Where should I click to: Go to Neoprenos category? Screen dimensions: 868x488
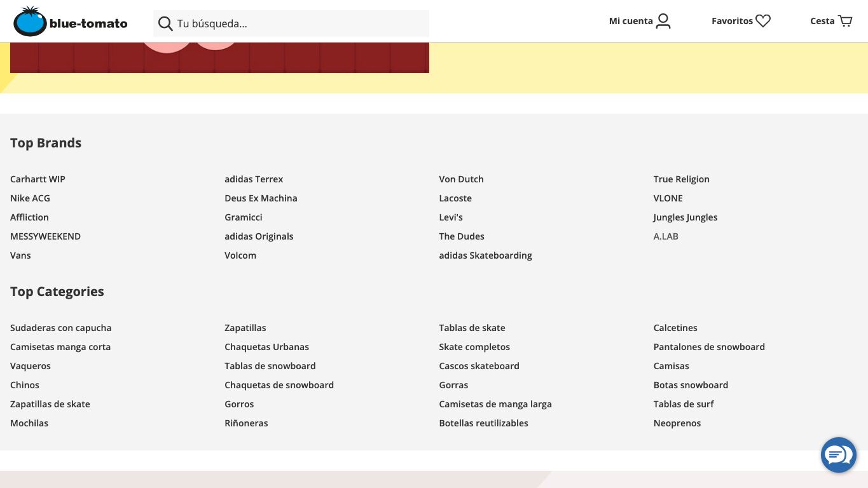677,423
